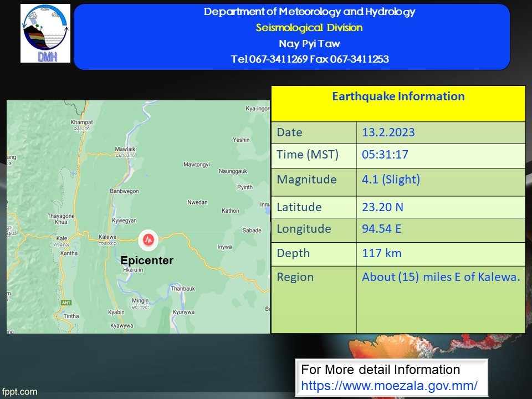Select the region description about Kalewa

point(441,277)
